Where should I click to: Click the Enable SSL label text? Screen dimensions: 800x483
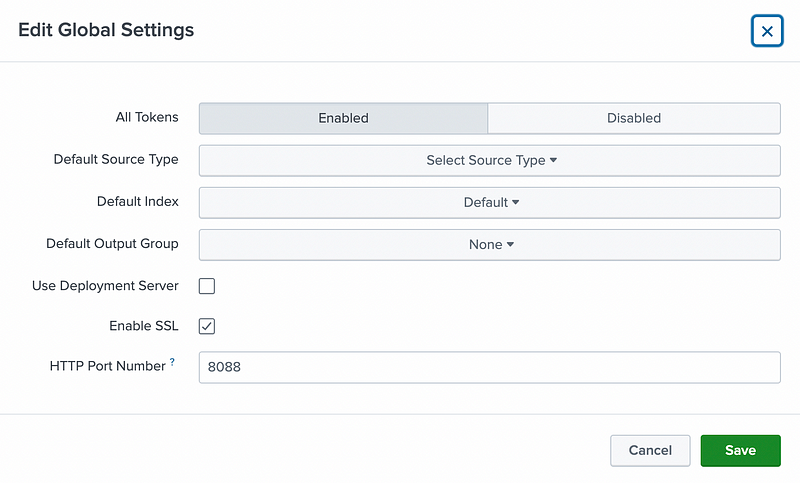point(143,326)
